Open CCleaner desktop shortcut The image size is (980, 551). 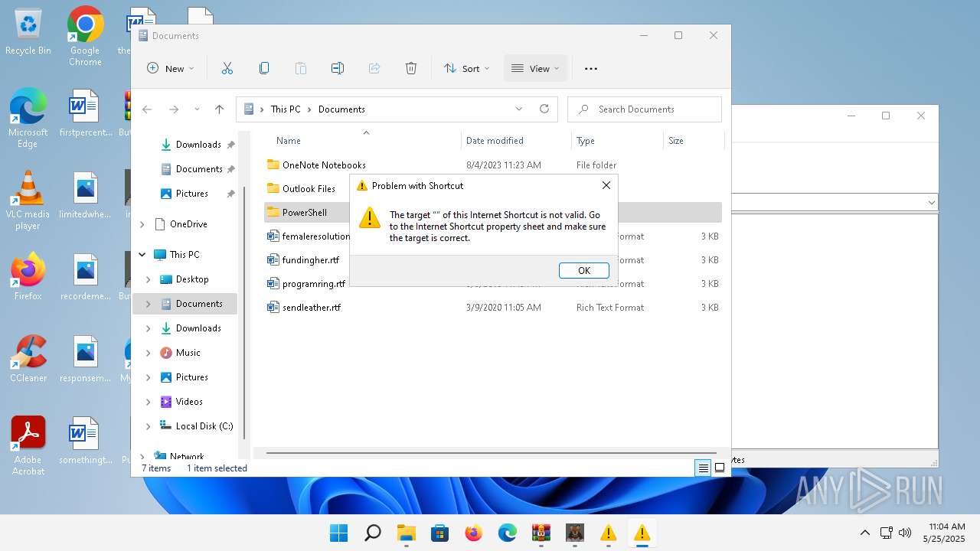28,359
